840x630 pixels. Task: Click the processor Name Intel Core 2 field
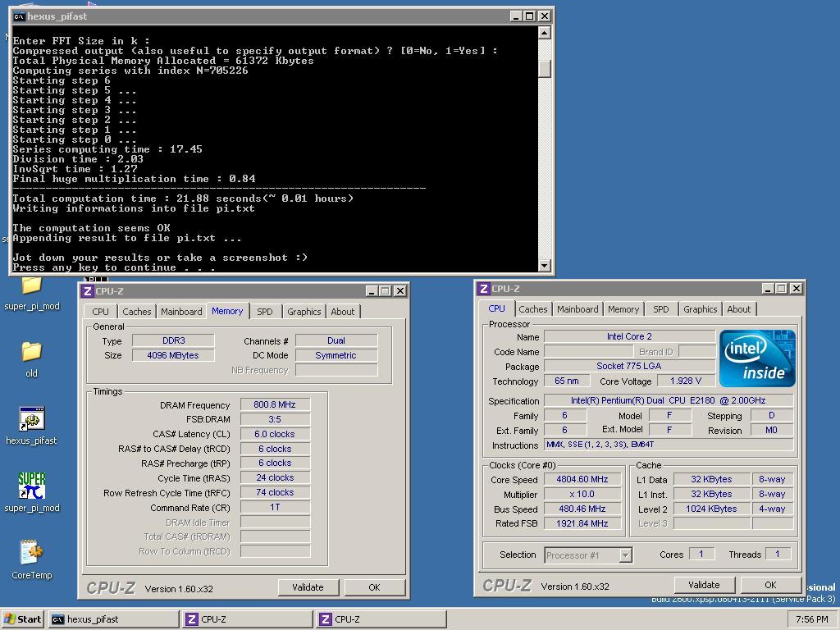tap(629, 336)
